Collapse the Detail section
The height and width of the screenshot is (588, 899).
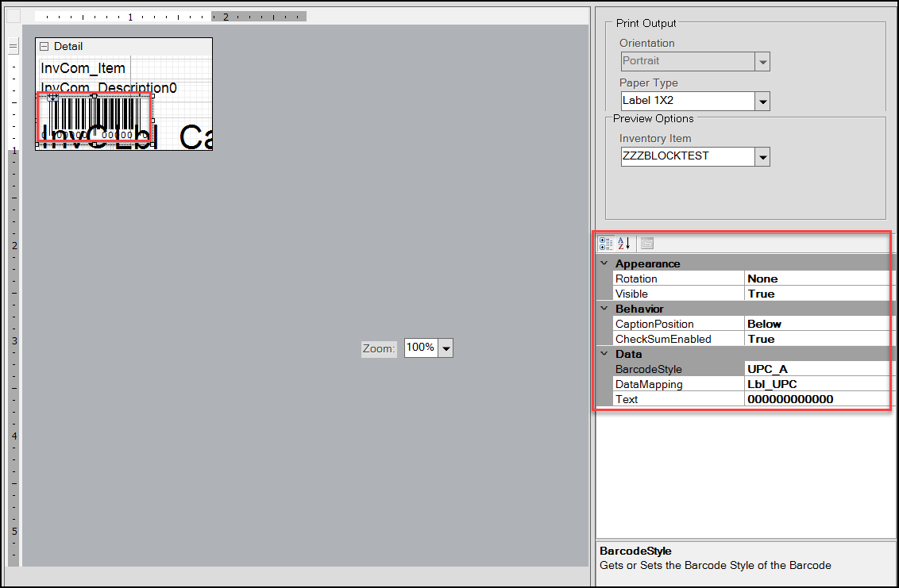point(44,46)
